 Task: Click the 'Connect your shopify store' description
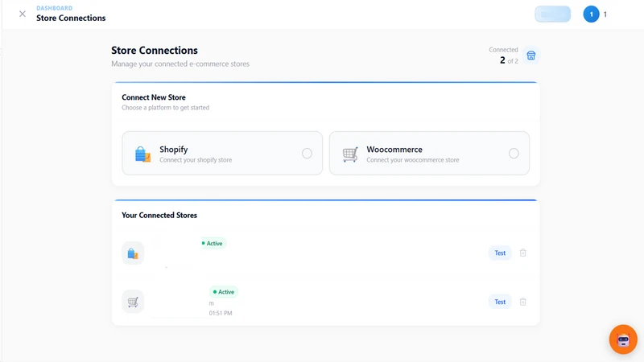coord(196,160)
